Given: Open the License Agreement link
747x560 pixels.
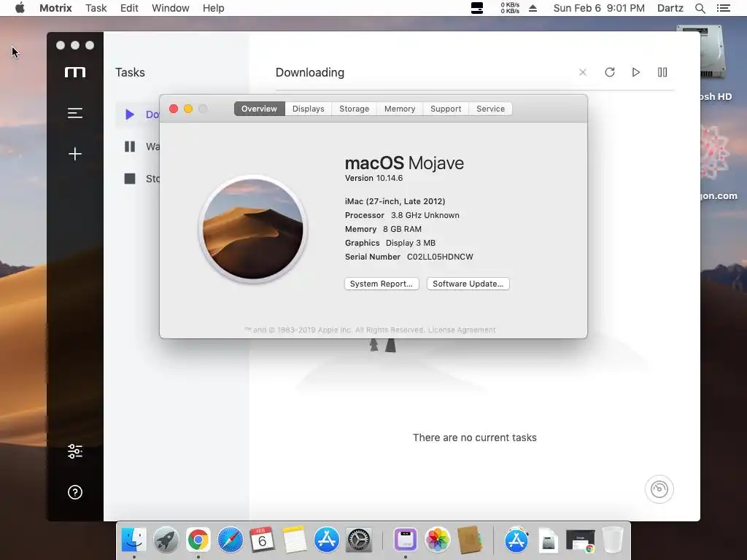Looking at the screenshot, I should (462, 330).
